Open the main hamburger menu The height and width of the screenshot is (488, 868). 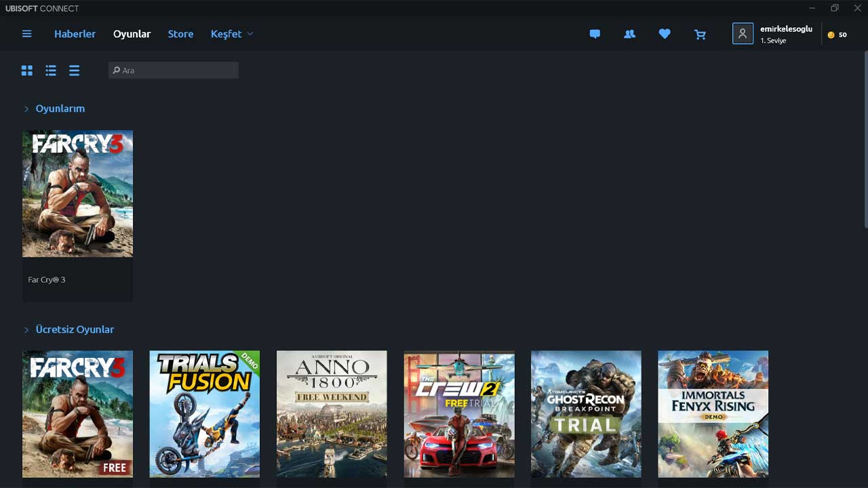(26, 34)
